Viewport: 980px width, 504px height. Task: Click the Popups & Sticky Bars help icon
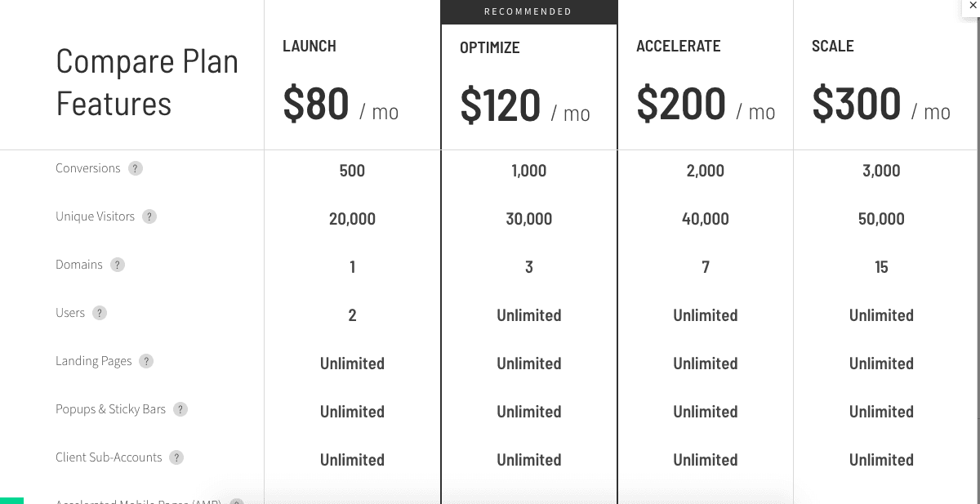[180, 409]
